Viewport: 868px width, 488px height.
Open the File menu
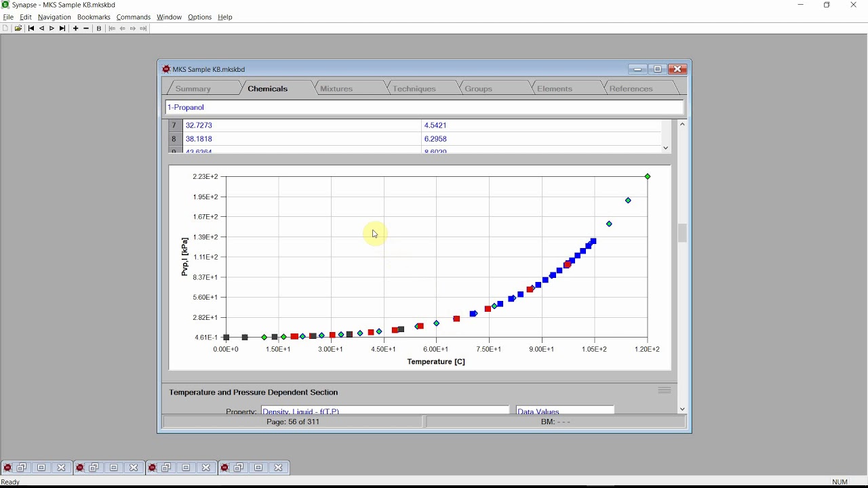point(8,17)
